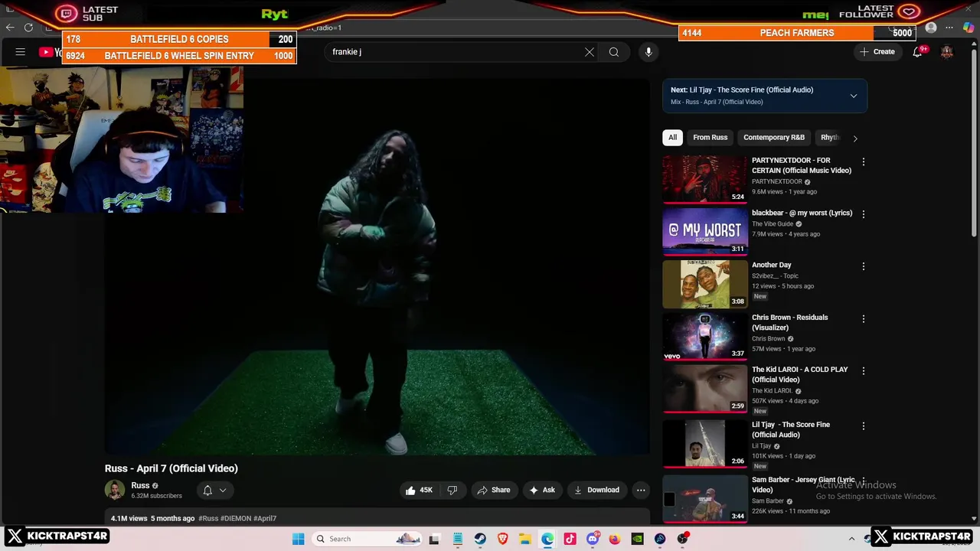Open TikTok from the taskbar
The width and height of the screenshot is (980, 551).
(570, 539)
